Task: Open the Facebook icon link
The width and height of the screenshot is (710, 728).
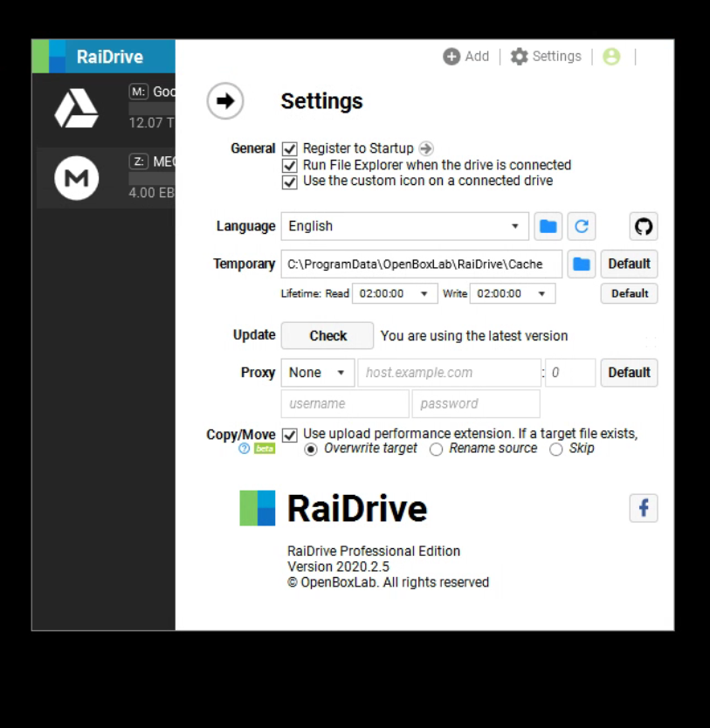Action: [x=643, y=508]
